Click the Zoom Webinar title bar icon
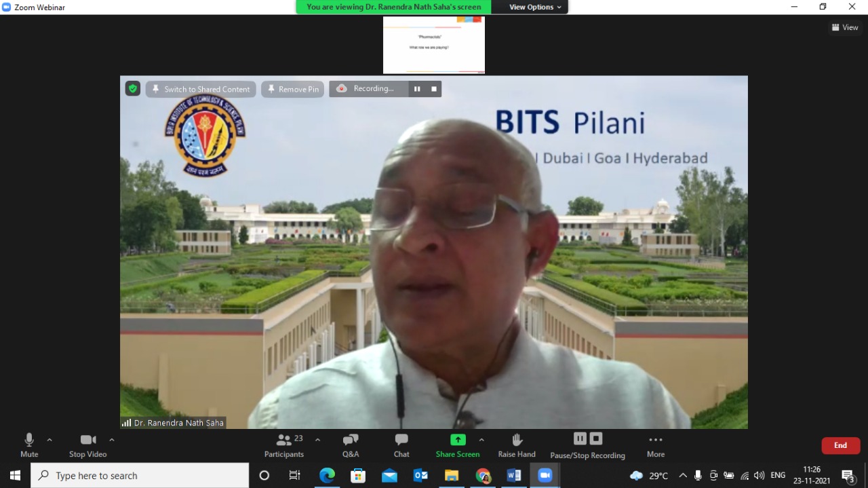Viewport: 868px width, 488px height. 7,7
